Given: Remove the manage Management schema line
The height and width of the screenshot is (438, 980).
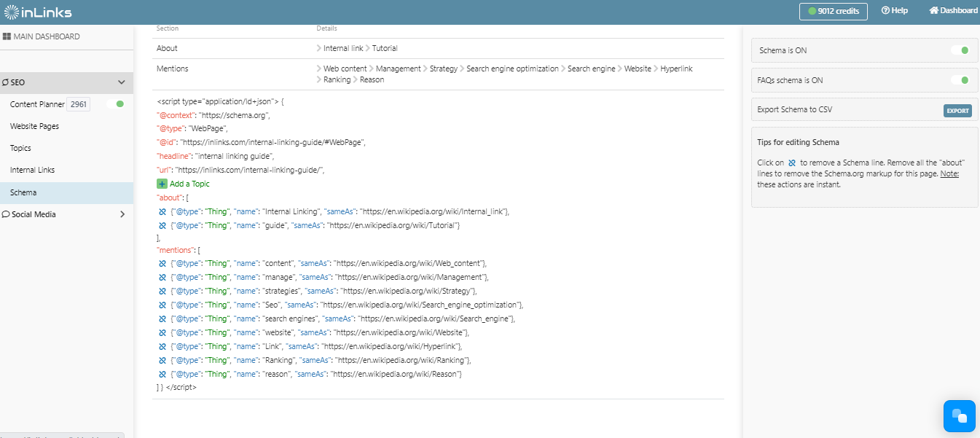Looking at the screenshot, I should (x=162, y=277).
